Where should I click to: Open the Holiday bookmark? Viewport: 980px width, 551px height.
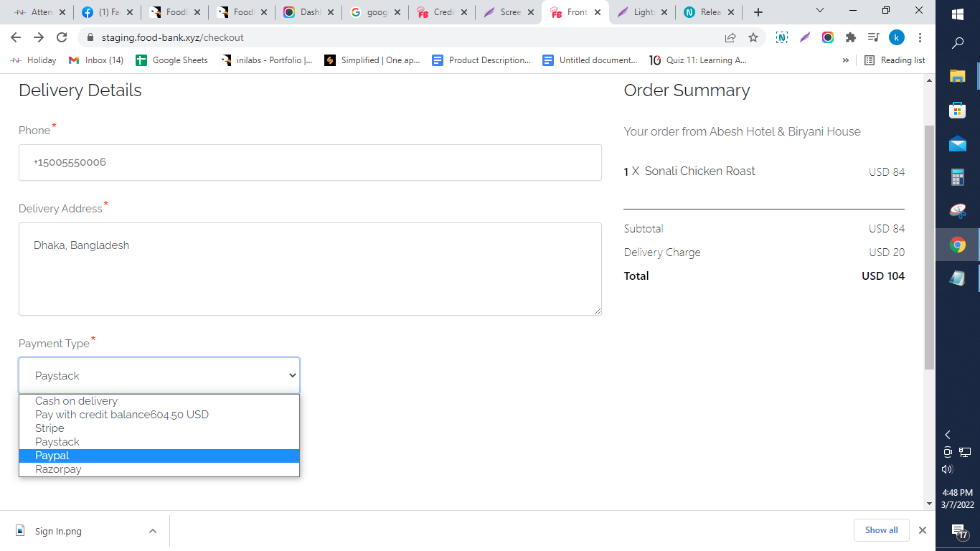tap(33, 60)
